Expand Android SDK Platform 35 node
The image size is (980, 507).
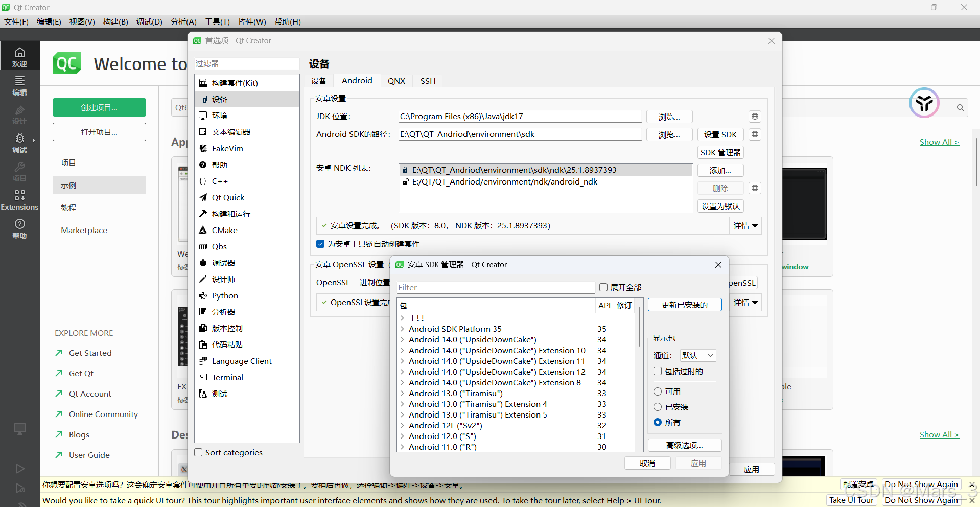[403, 329]
